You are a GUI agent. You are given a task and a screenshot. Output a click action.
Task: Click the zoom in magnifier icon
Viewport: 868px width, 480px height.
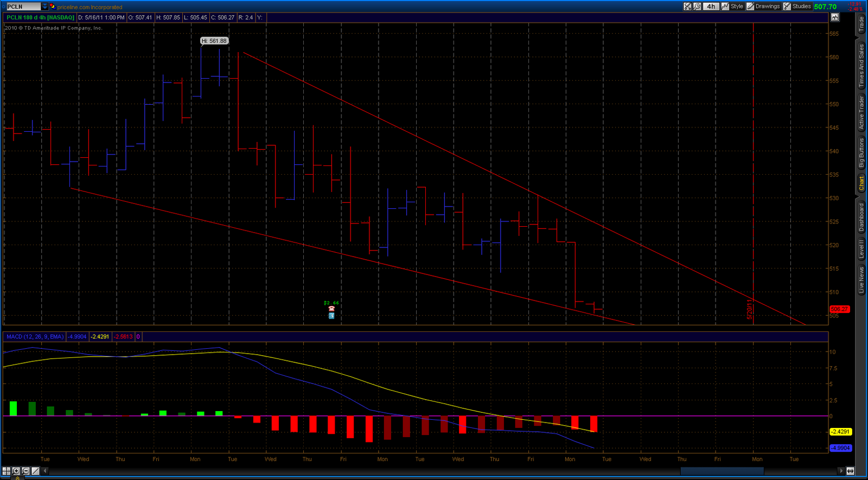pos(16,471)
